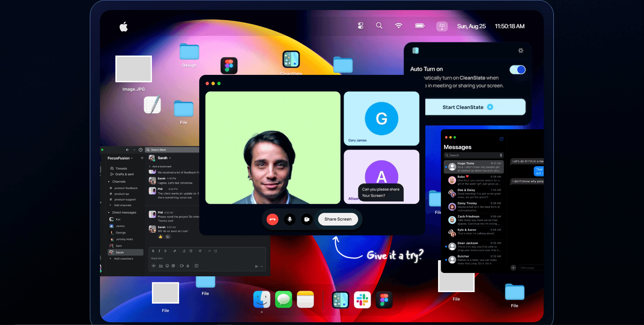Image resolution: width=644 pixels, height=325 pixels.
Task: Click the Wi-Fi status icon
Action: [398, 26]
